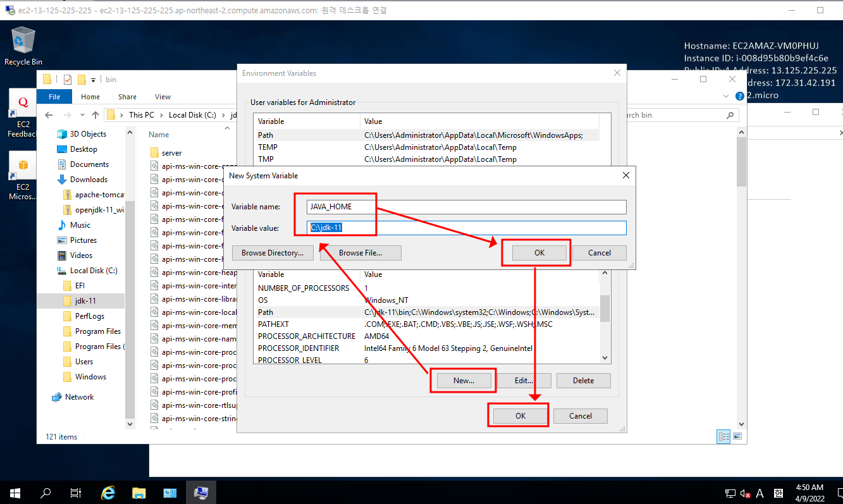Viewport: 843px width, 504px height.
Task: Click the Properties quick access toolbar icon
Action: click(x=68, y=80)
